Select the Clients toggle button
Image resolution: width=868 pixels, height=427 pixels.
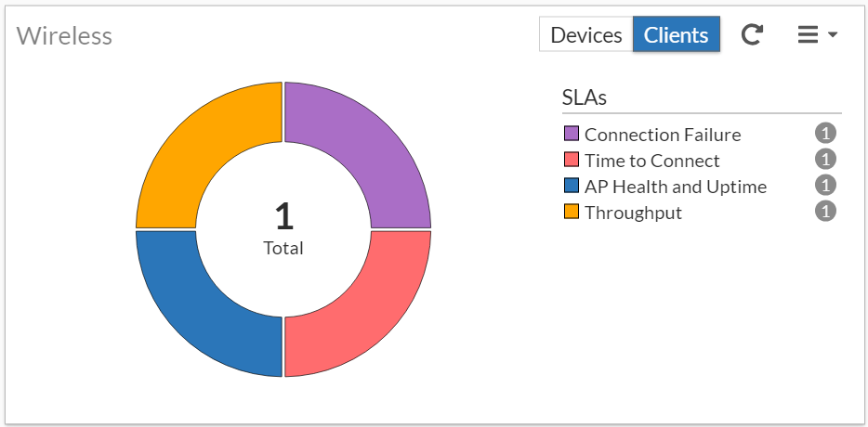tap(676, 35)
